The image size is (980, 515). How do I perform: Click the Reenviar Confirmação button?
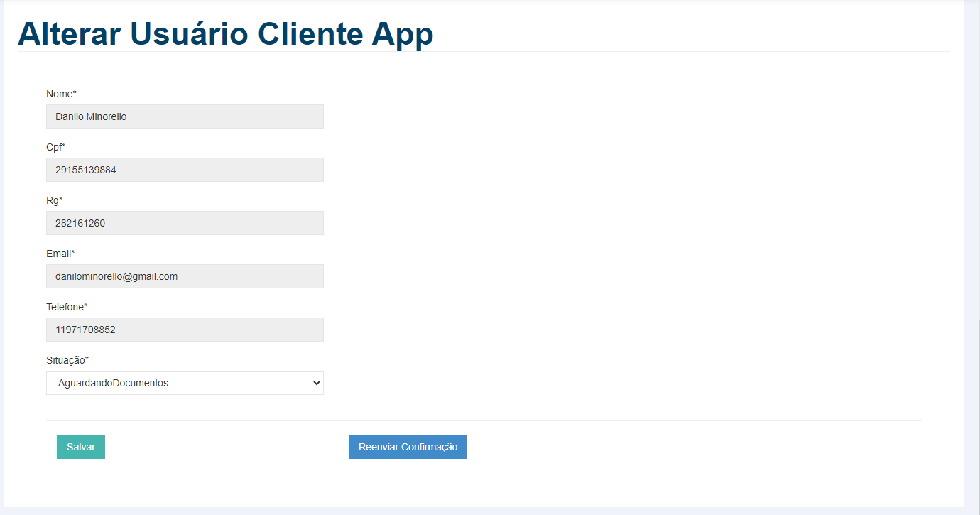[408, 447]
